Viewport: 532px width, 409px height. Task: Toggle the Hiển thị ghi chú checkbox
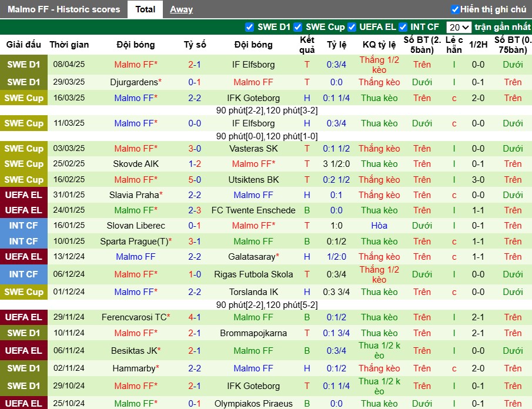[454, 9]
